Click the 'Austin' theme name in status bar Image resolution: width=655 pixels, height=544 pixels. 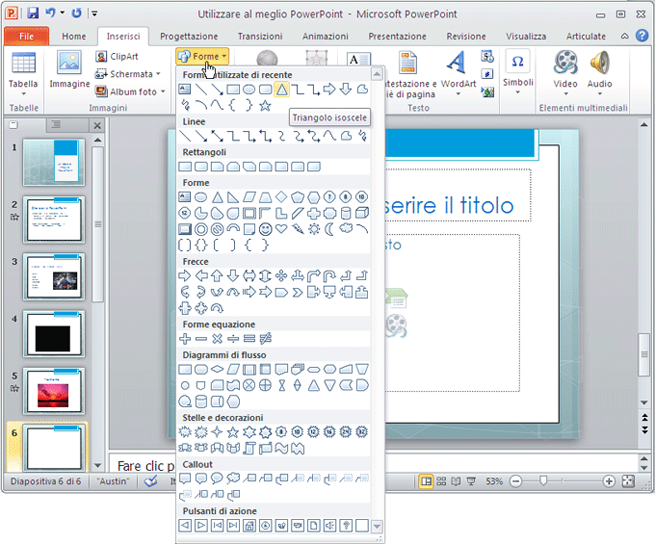pyautogui.click(x=112, y=481)
